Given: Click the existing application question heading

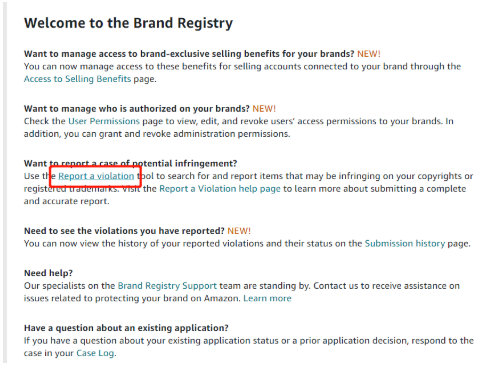Looking at the screenshot, I should [x=126, y=328].
